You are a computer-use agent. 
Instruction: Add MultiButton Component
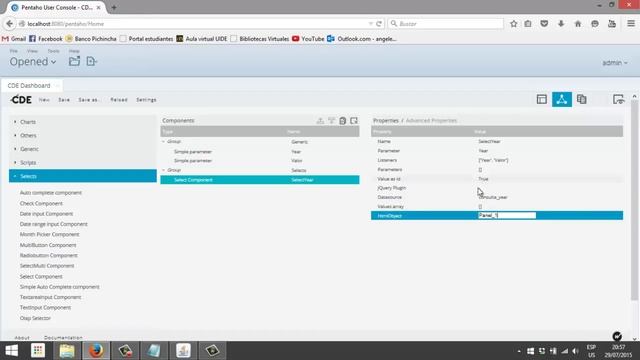pos(48,245)
